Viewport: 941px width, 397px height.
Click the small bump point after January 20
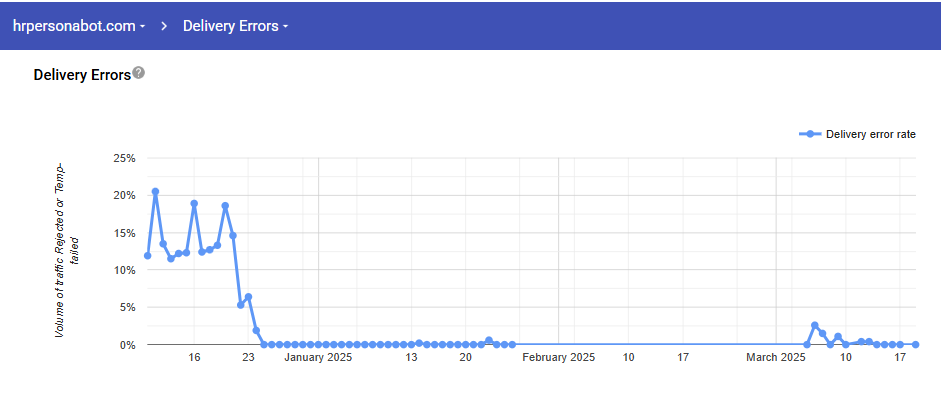point(489,341)
